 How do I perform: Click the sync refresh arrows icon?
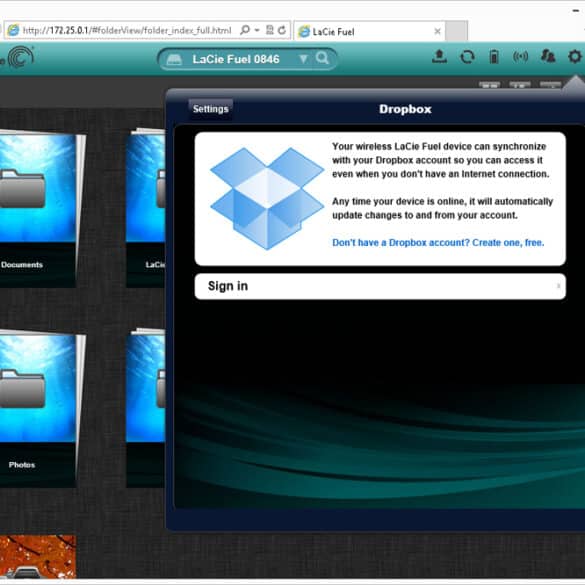[x=467, y=57]
